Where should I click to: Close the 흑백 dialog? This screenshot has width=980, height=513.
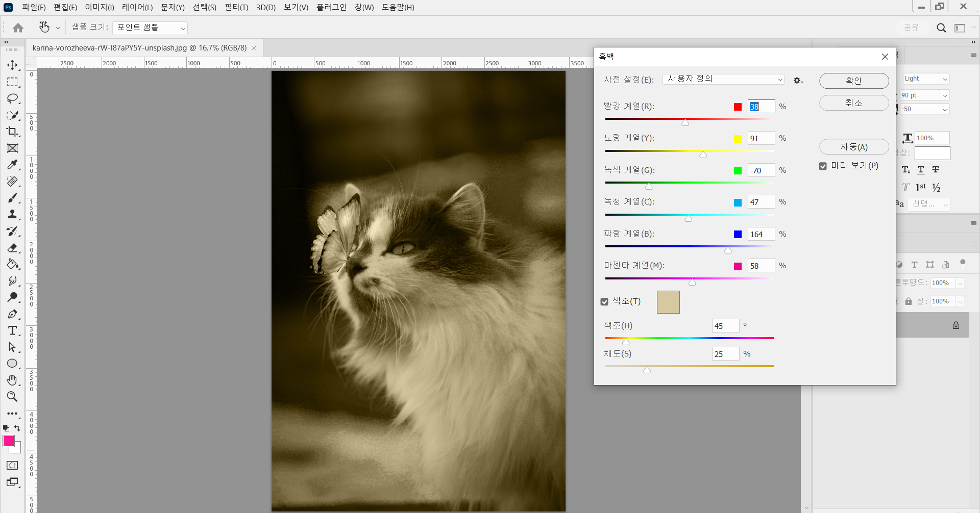[885, 57]
